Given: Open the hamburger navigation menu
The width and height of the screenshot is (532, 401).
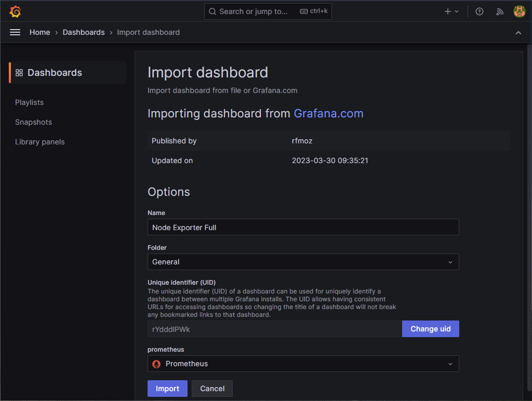Looking at the screenshot, I should point(15,32).
